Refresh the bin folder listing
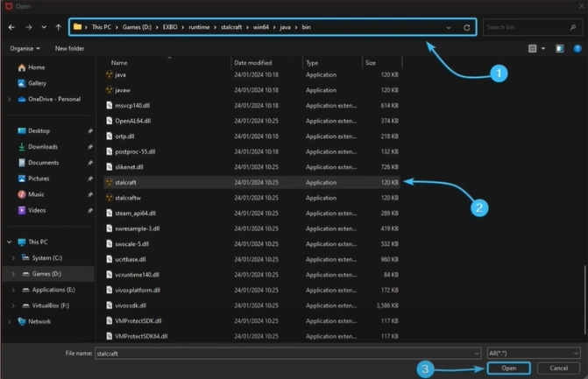This screenshot has height=379, width=588. [x=467, y=27]
